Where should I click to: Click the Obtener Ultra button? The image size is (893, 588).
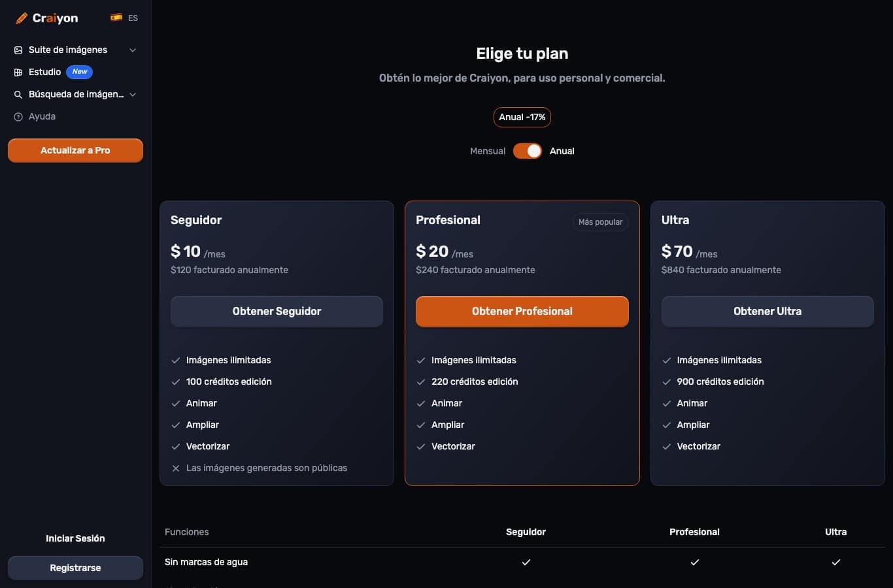coord(767,312)
